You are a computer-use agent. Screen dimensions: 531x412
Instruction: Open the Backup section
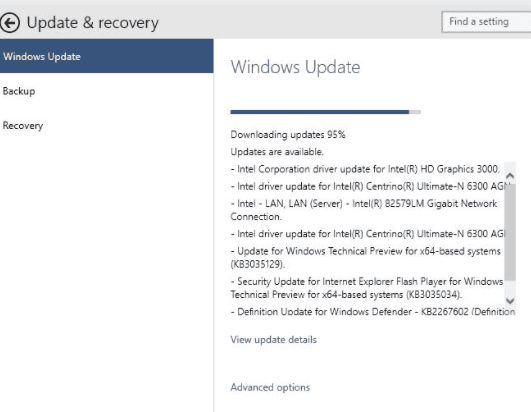[x=19, y=91]
